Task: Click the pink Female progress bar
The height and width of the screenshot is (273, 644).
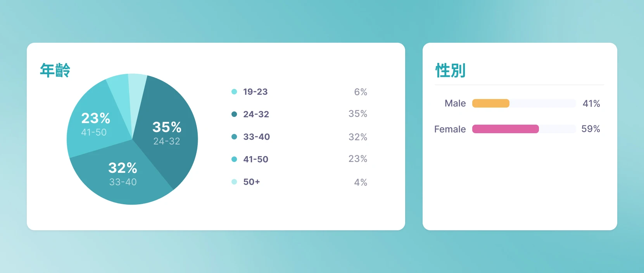Action: pos(505,129)
